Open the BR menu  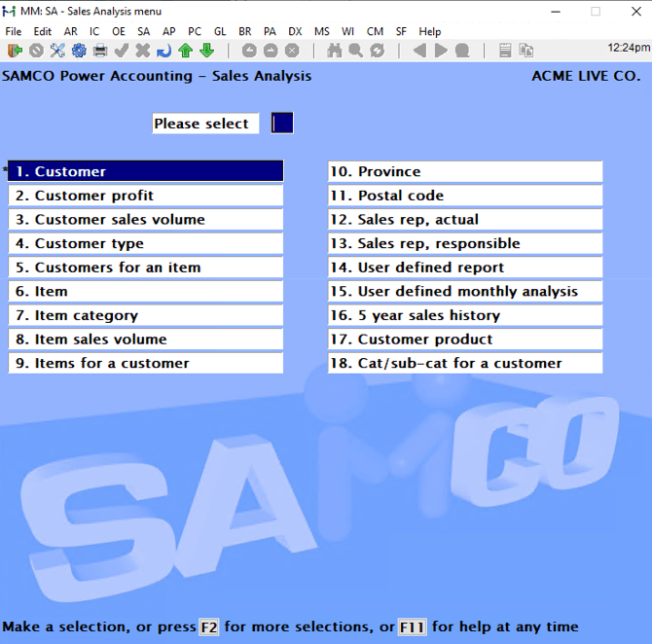coord(245,31)
